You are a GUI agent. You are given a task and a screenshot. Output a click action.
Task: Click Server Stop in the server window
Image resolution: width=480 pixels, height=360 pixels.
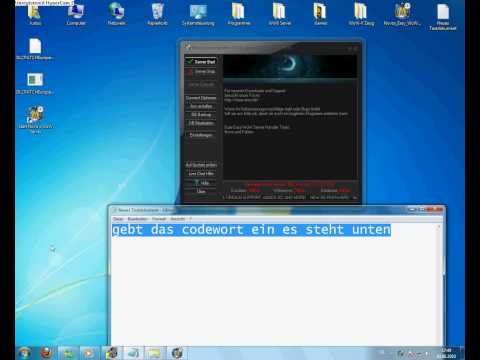click(x=201, y=72)
